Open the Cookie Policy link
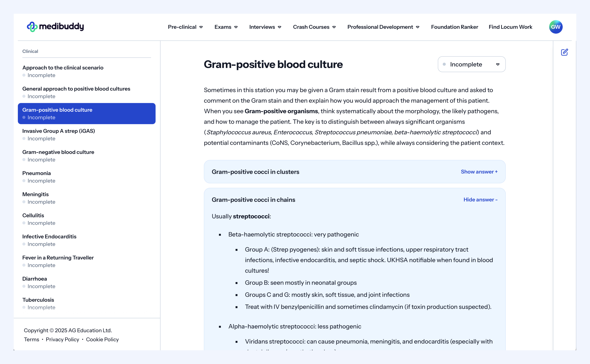The width and height of the screenshot is (590, 364). (x=102, y=339)
